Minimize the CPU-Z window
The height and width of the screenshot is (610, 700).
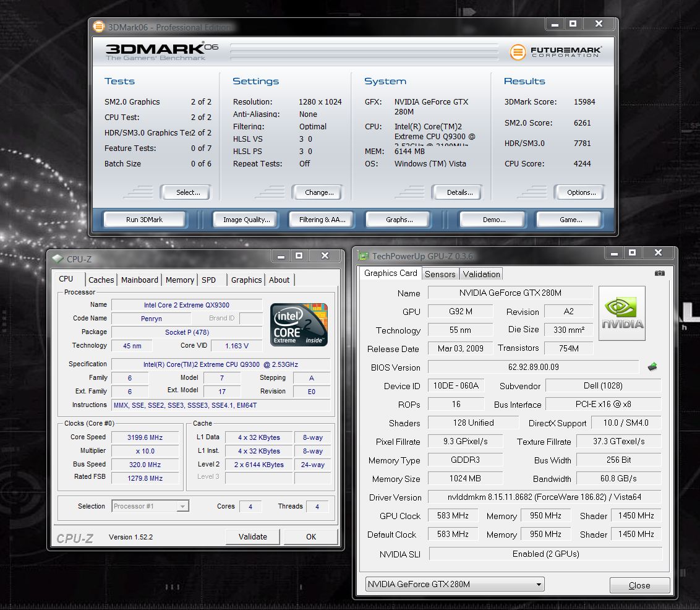[281, 256]
